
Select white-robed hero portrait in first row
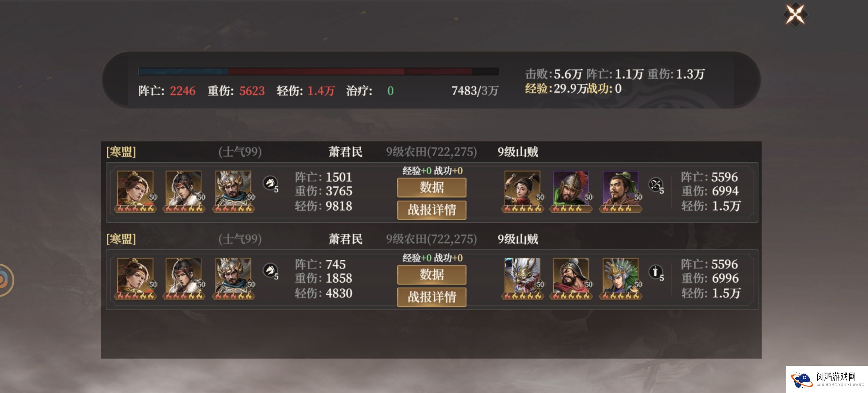click(x=184, y=192)
